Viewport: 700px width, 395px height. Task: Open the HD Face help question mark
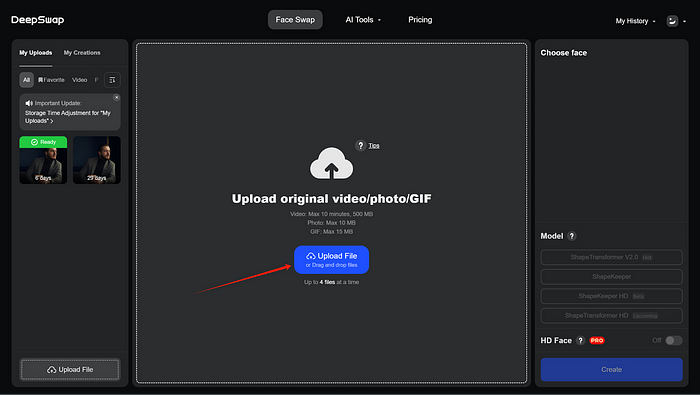(x=580, y=341)
